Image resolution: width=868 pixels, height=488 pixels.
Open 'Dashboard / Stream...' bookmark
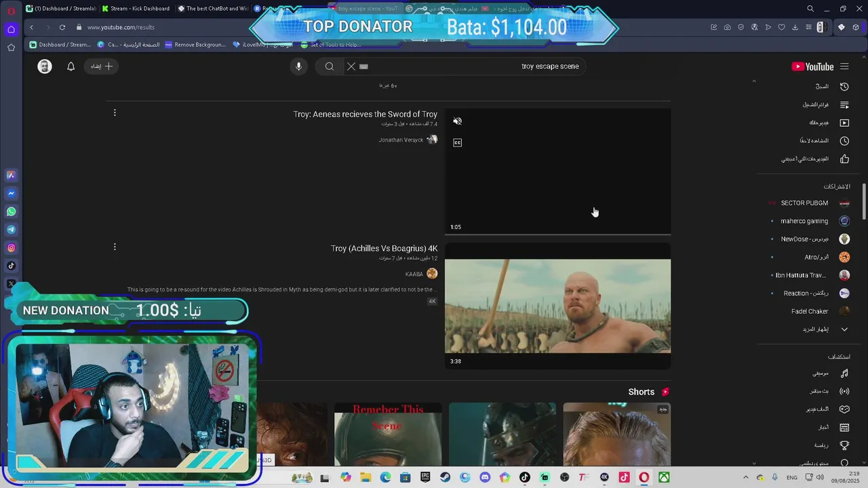coord(60,45)
